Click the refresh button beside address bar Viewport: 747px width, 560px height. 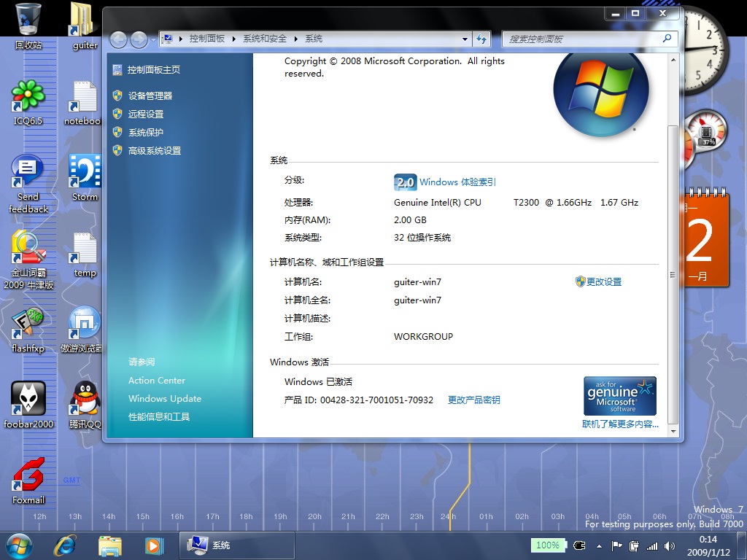481,39
